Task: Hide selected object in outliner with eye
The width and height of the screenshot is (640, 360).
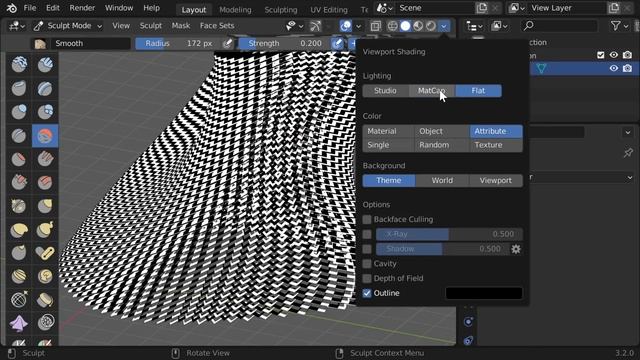Action: 614,68
